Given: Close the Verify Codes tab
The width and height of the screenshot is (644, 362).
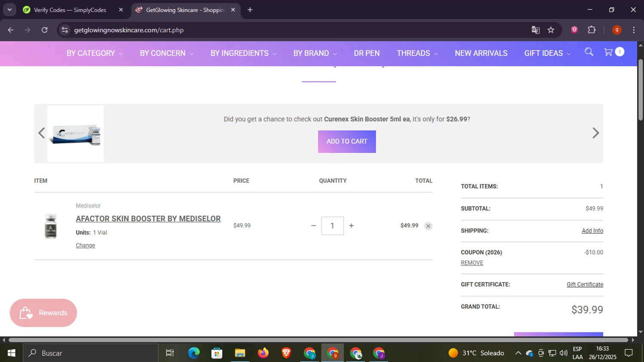Looking at the screenshot, I should pyautogui.click(x=121, y=10).
